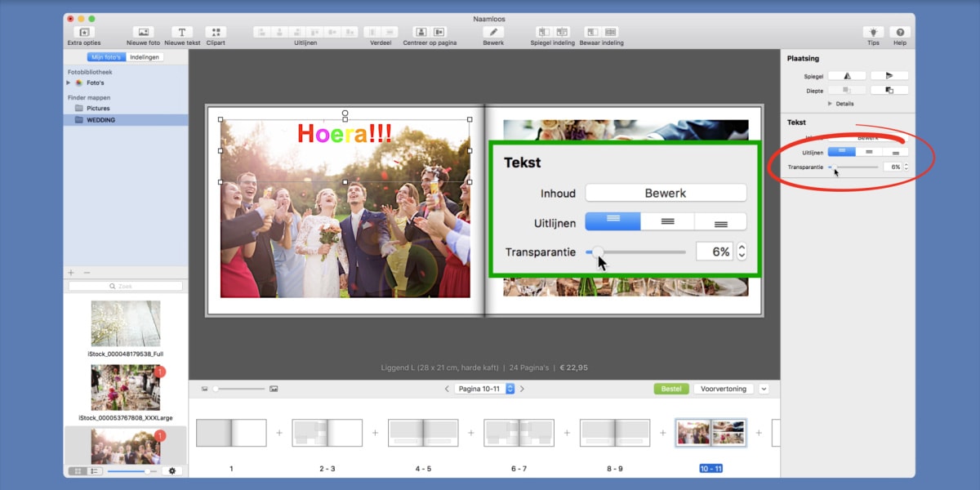The image size is (980, 490).
Task: Adjust the Transparantie slider in right panel
Action: pyautogui.click(x=853, y=167)
